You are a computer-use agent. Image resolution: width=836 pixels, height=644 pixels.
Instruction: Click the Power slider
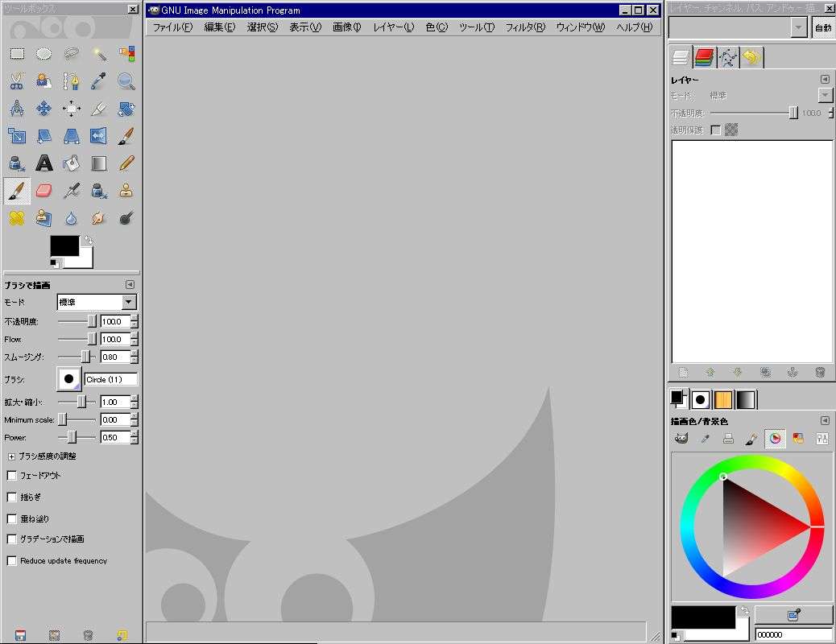(77, 438)
